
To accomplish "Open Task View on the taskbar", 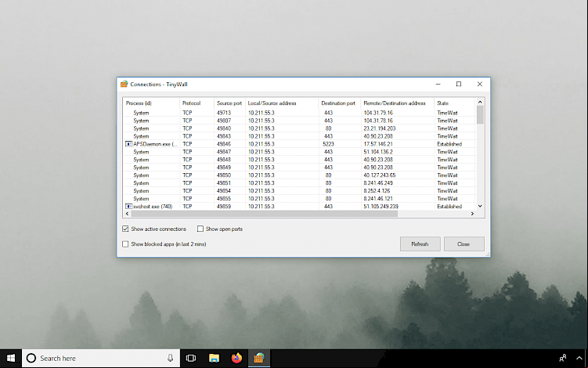I will tap(191, 359).
